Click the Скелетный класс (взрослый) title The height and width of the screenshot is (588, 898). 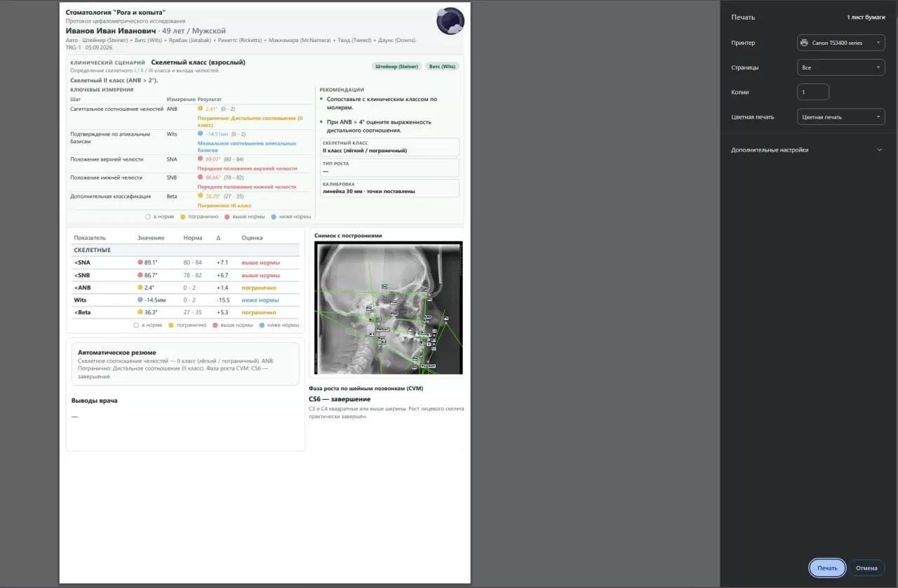[x=198, y=62]
